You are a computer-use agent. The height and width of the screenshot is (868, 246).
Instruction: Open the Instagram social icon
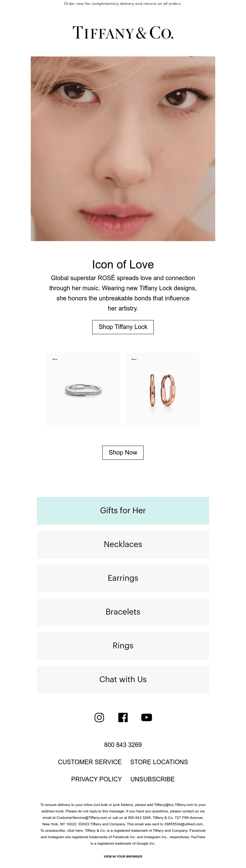point(99,717)
